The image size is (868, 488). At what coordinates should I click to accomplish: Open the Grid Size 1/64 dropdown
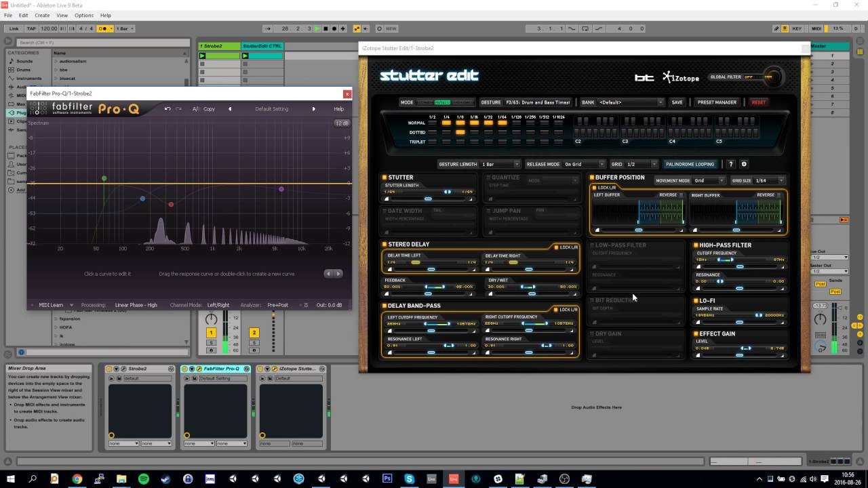[769, 180]
